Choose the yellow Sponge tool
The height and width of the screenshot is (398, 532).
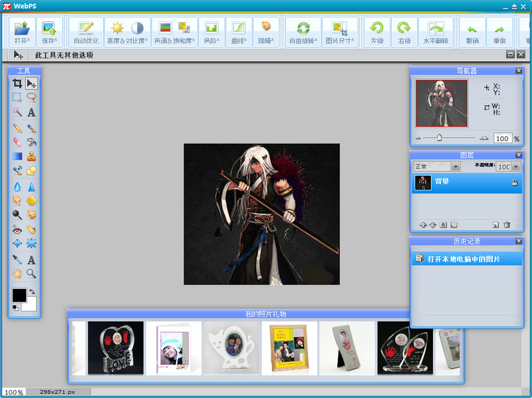pos(31,201)
